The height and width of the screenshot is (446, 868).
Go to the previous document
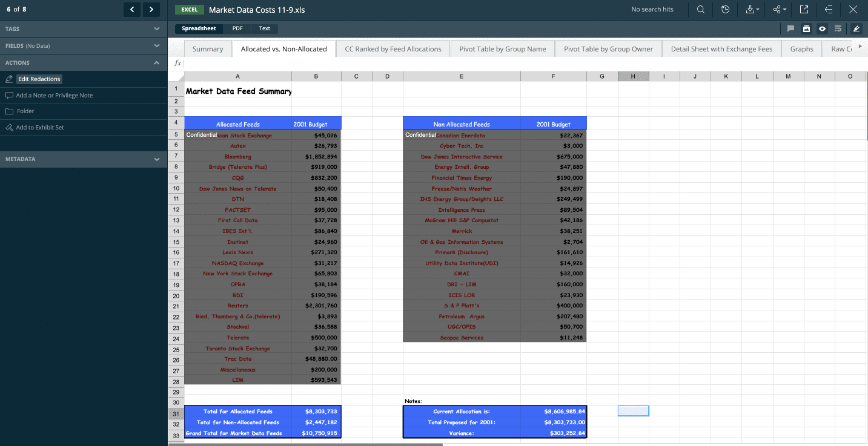click(132, 9)
